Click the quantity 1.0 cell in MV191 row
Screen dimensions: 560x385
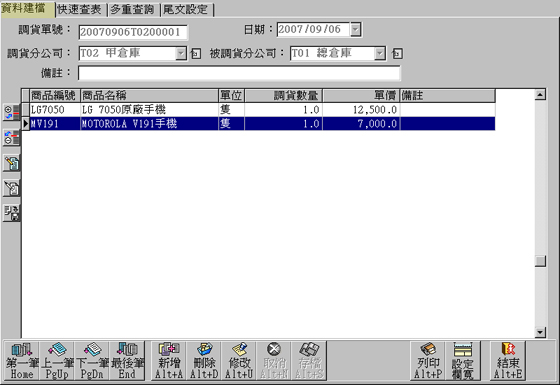[284, 124]
